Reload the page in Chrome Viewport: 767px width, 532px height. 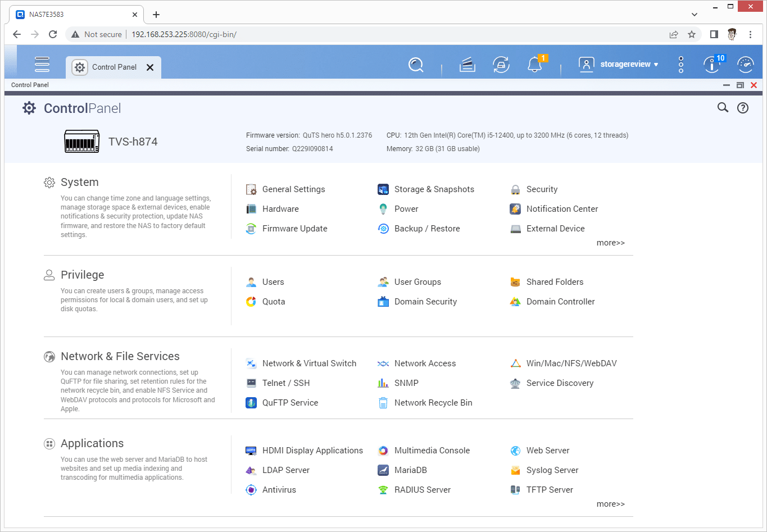[53, 34]
